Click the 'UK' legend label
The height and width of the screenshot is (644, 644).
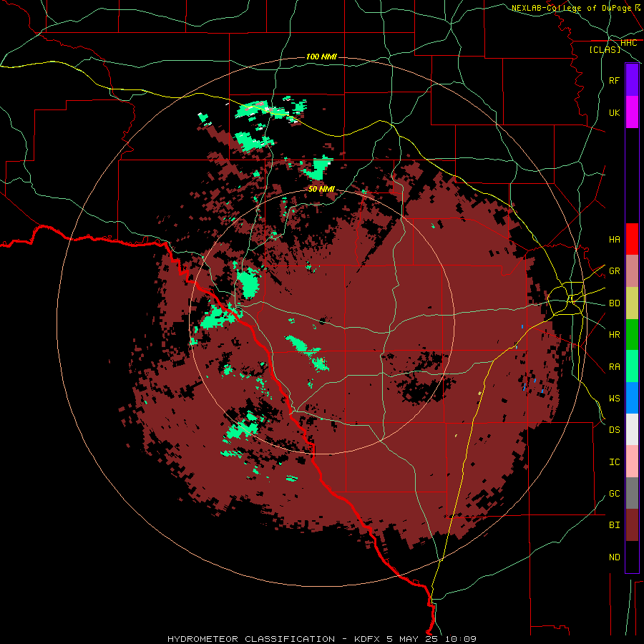(x=614, y=112)
